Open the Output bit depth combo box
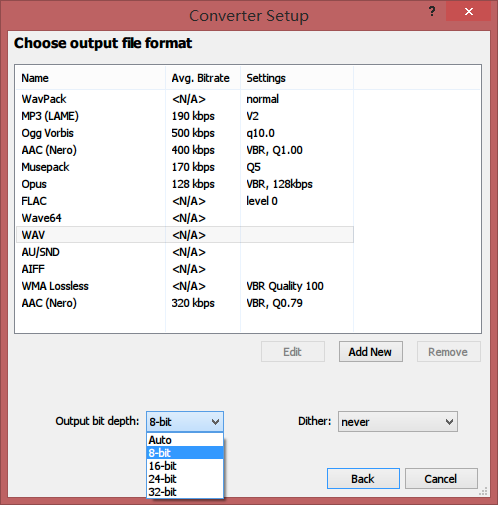Screen dimensions: 498x505 coord(185,422)
